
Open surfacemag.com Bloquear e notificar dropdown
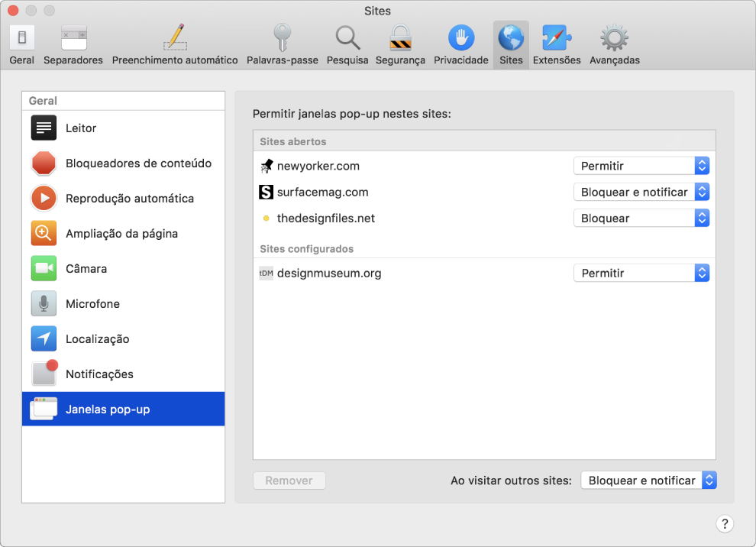click(x=641, y=192)
